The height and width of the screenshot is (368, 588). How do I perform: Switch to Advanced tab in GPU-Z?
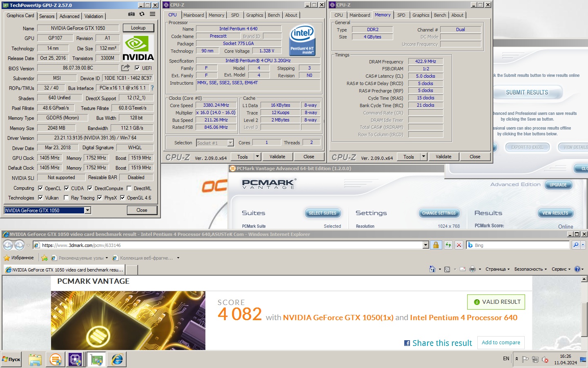[69, 16]
